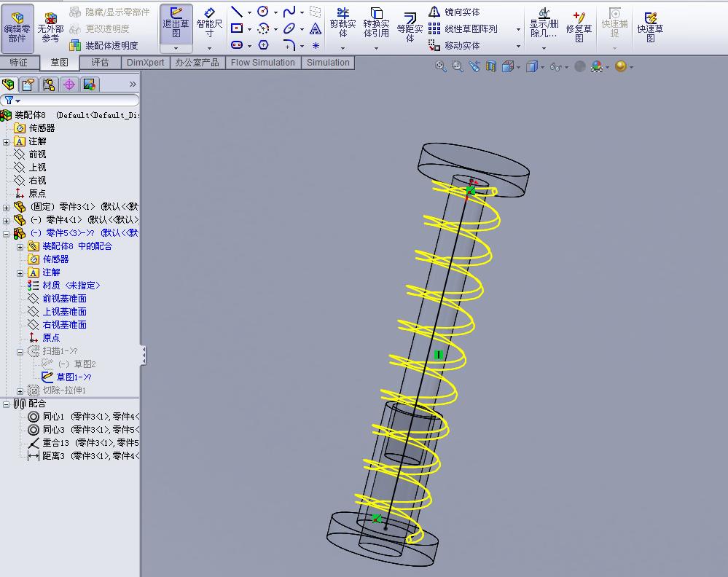
Task: Click the 剪裁实体 trim entities tool
Action: click(343, 23)
